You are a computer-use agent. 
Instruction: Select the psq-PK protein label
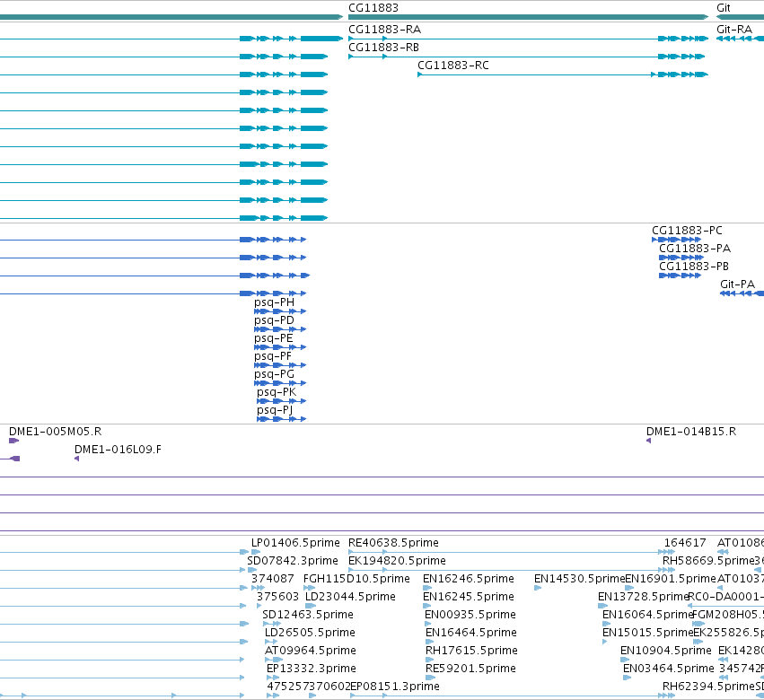pos(277,392)
